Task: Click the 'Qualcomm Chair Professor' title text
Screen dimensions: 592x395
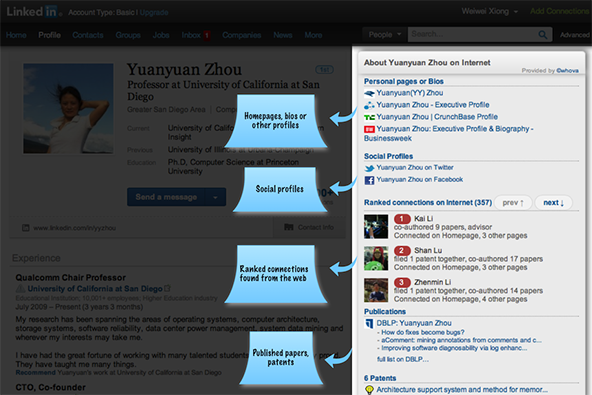Action: click(71, 278)
